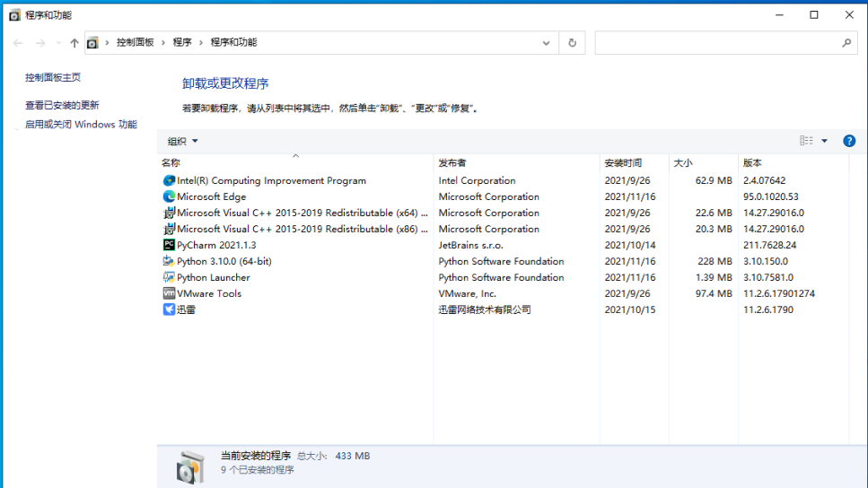Open the 组织 dropdown menu
The image size is (868, 488).
[183, 141]
